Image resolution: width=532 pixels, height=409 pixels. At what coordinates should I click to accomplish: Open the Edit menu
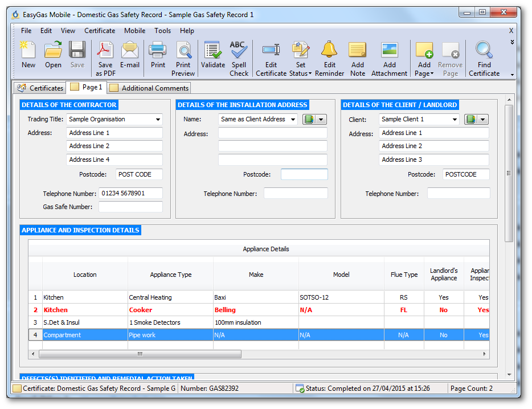tap(46, 31)
